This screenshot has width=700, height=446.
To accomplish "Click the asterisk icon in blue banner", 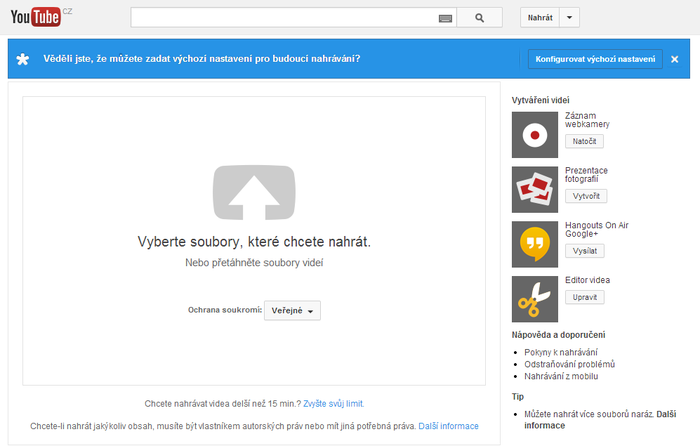I will (23, 59).
